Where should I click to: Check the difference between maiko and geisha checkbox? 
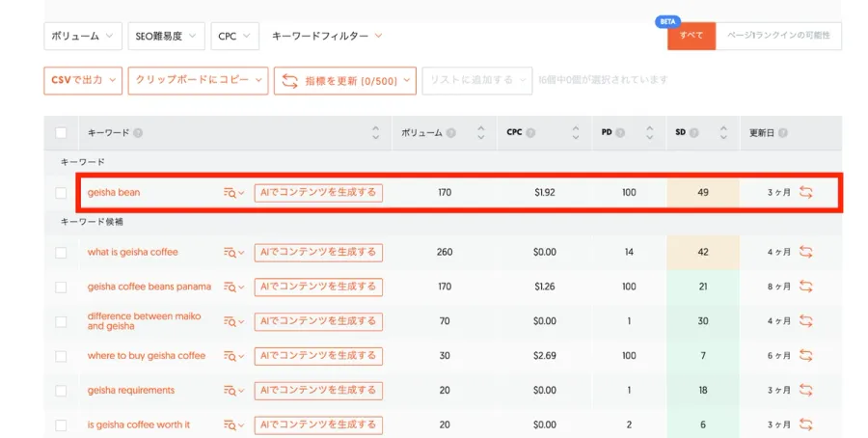[61, 321]
